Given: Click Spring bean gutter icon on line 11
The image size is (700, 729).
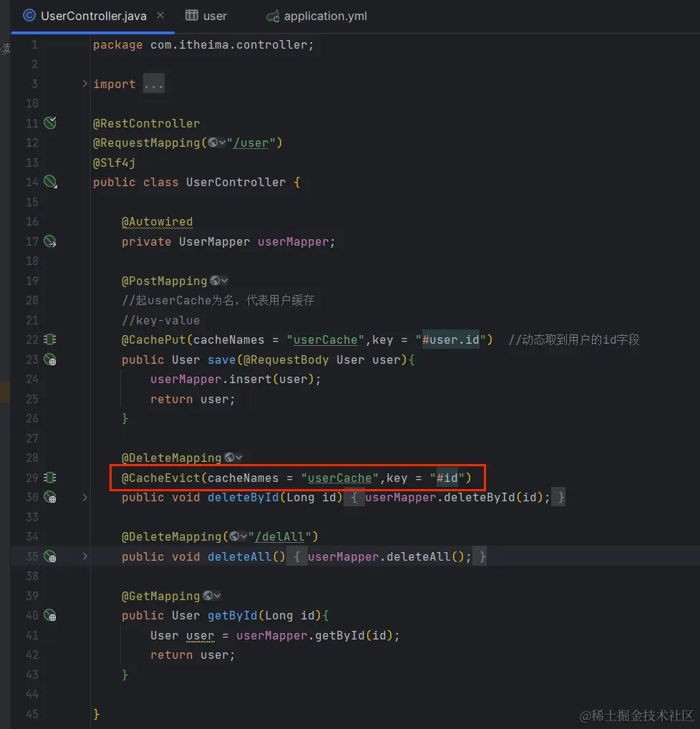Looking at the screenshot, I should [49, 122].
